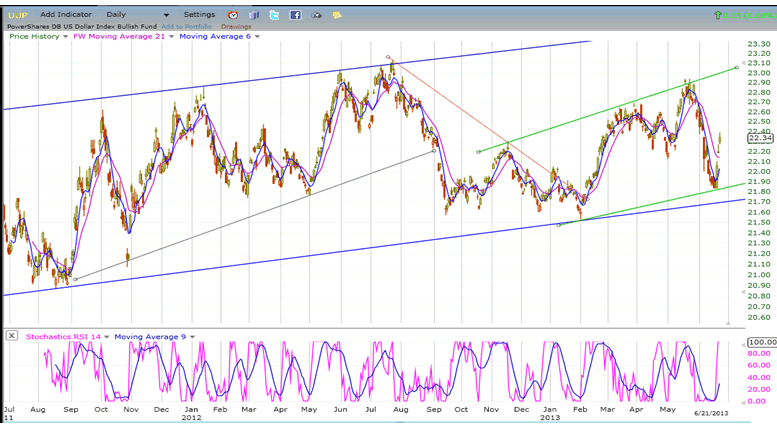Screen dimensions: 777x426
Task: Open the yellow notes icon
Action: click(337, 15)
